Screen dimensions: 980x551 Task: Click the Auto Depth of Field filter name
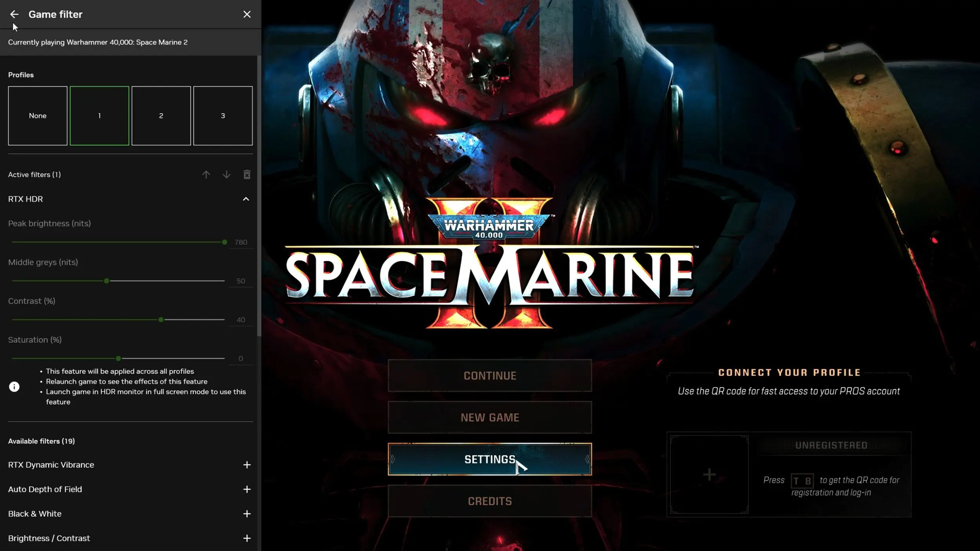coord(45,489)
